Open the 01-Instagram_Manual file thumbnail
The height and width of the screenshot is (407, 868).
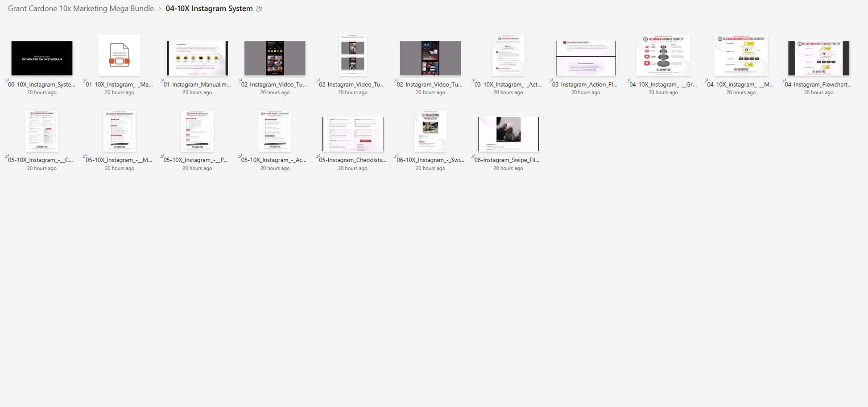click(x=197, y=58)
